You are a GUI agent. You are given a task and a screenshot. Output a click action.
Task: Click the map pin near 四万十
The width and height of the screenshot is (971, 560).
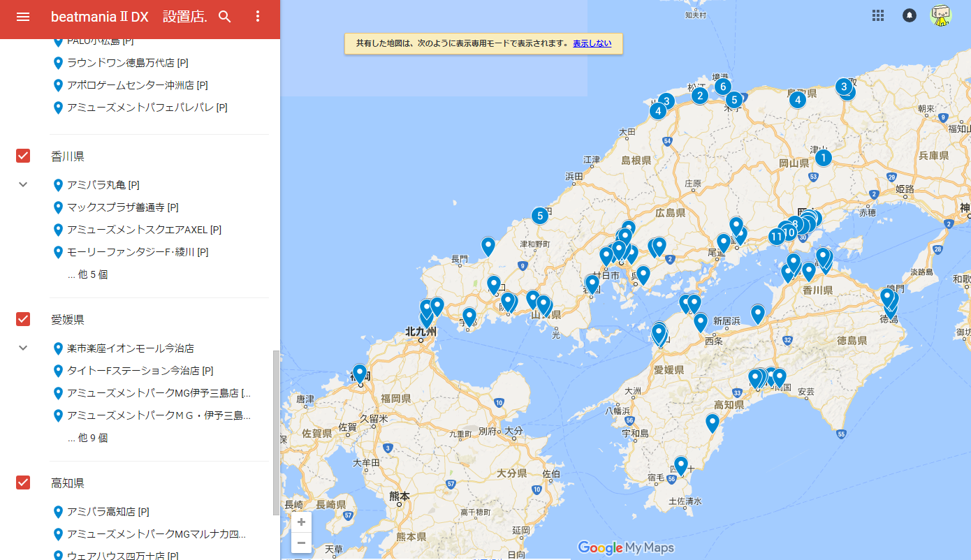(x=681, y=466)
